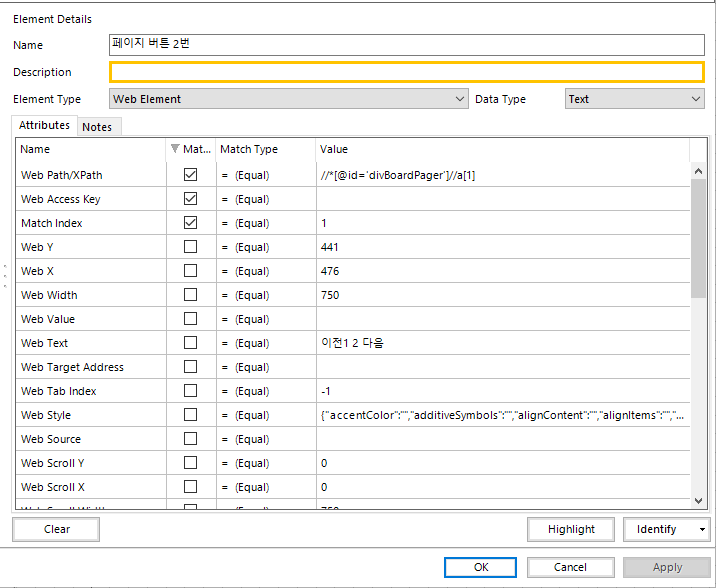Screen dimensions: 716x588
Task: Uncheck the Web Access Key match checkbox
Action: (191, 199)
